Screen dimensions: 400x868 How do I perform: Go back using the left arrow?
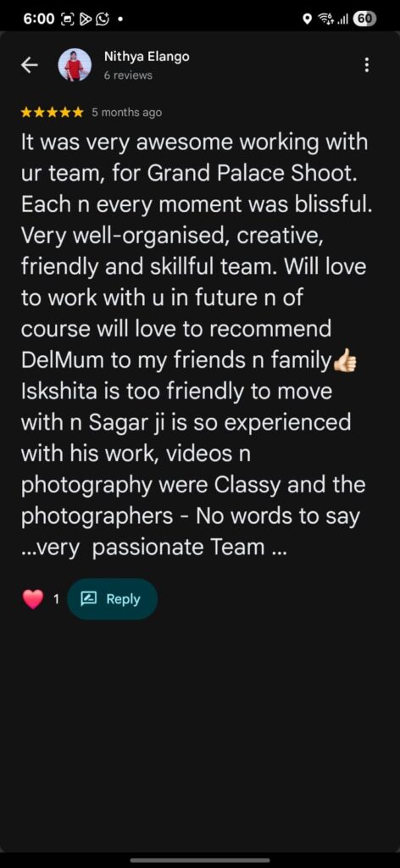30,65
